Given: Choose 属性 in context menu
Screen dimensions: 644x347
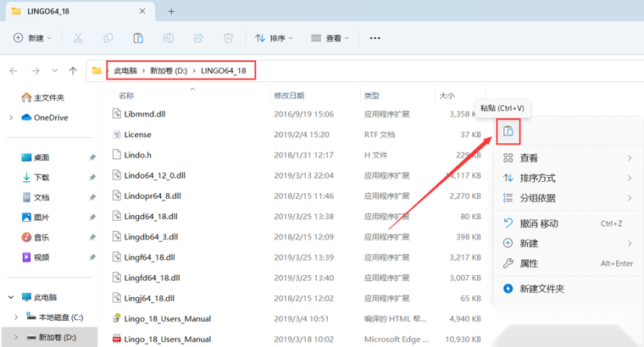Looking at the screenshot, I should click(x=569, y=263).
